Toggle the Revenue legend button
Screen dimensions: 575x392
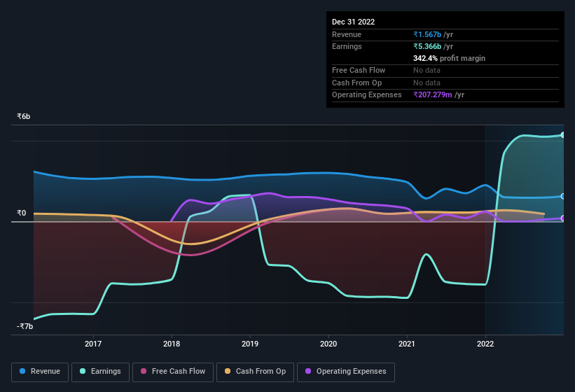(x=40, y=372)
